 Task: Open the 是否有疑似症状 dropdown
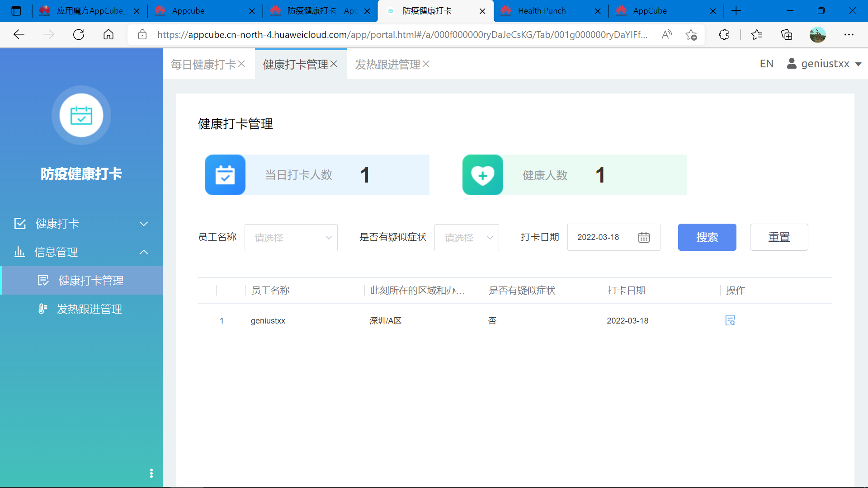[466, 238]
